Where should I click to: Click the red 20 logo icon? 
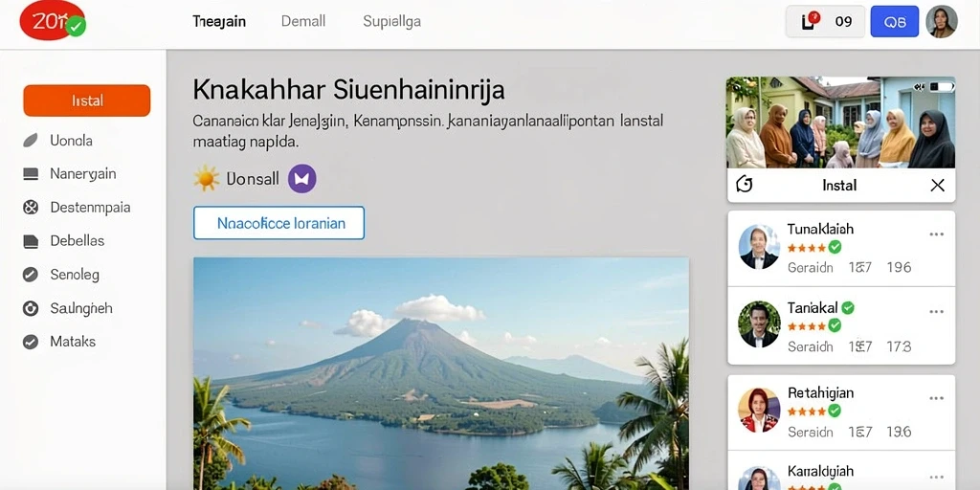point(53,21)
